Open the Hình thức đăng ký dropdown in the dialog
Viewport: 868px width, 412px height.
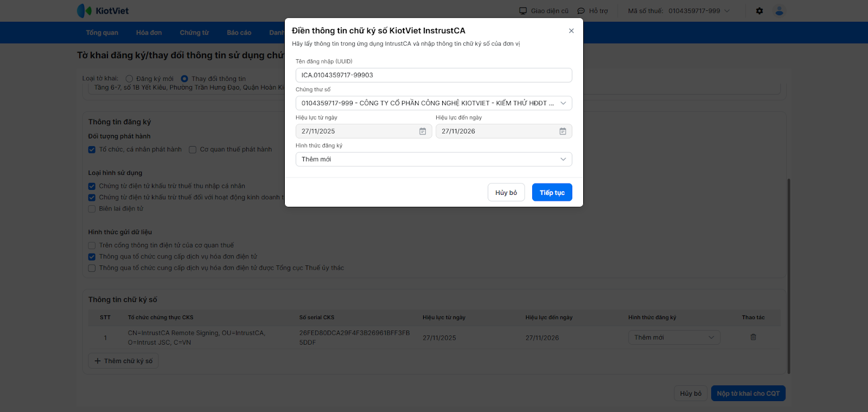tap(563, 159)
